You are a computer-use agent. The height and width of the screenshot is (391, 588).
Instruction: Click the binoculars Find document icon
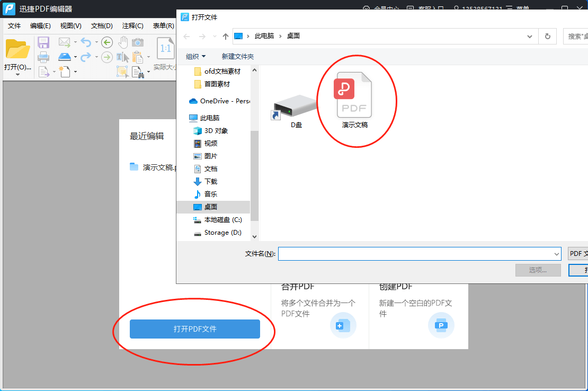(x=138, y=72)
